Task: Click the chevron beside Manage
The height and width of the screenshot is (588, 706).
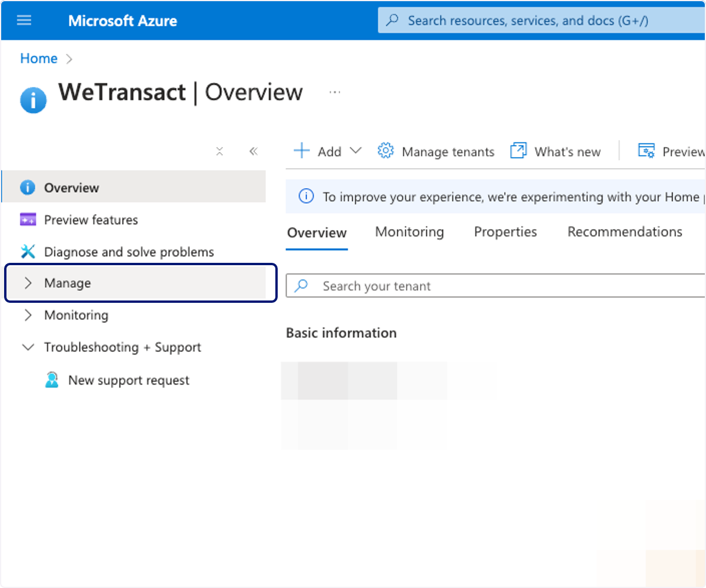Action: (x=28, y=283)
